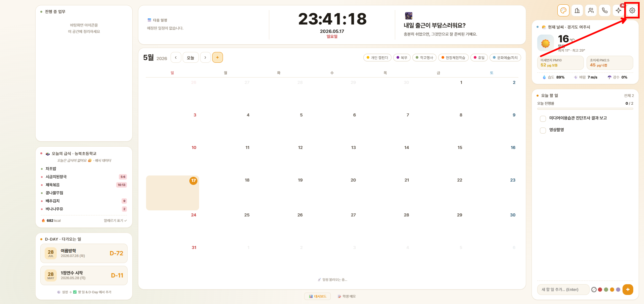This screenshot has height=304, width=644.
Task: Click the 제육볶음 menu item
Action: [52, 185]
